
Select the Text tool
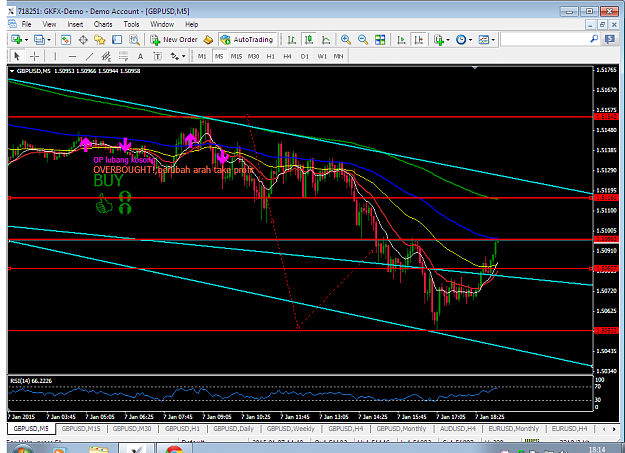[x=140, y=56]
